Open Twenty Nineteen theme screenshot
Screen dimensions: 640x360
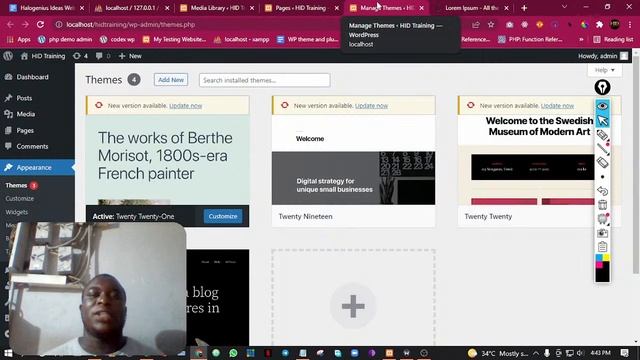tap(353, 160)
